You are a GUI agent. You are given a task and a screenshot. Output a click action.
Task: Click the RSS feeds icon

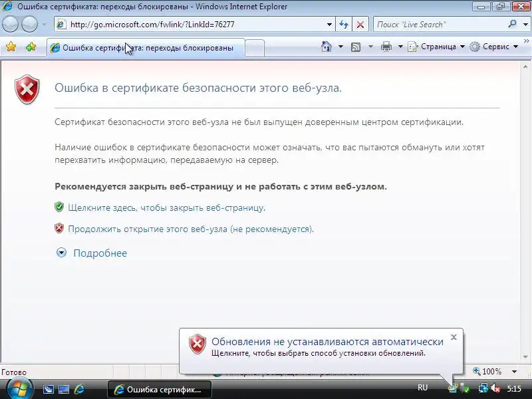356,47
